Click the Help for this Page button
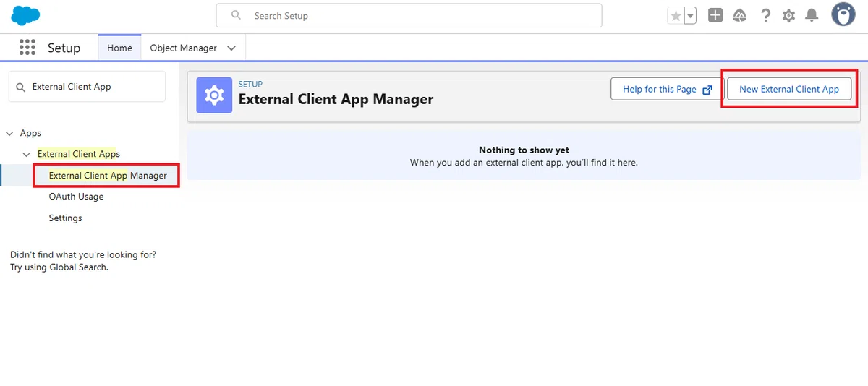Screen dimensions: 868x386 (667, 89)
